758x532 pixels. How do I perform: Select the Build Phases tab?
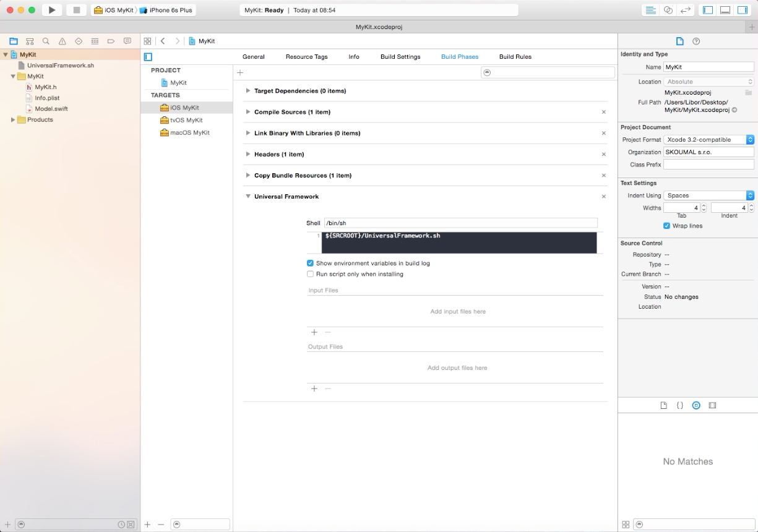460,57
